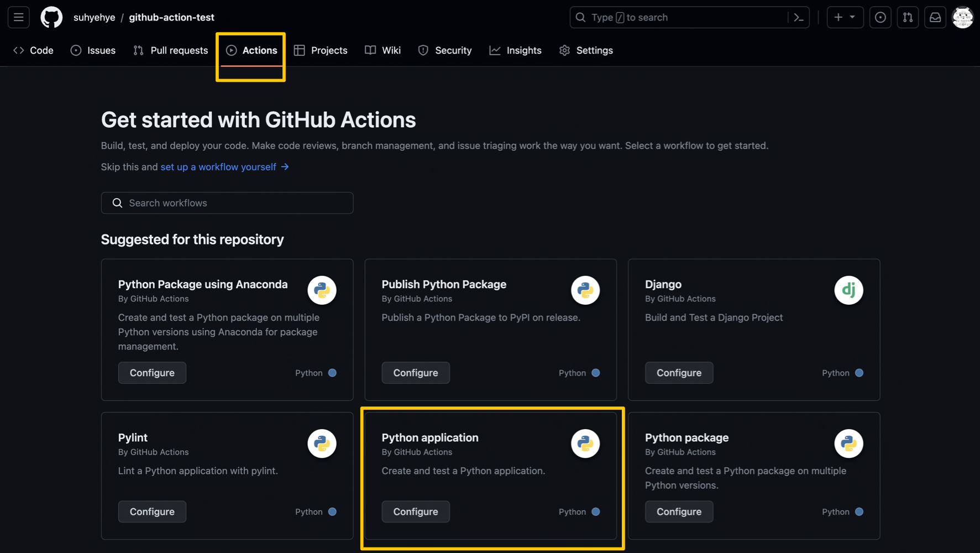Open the notifications inbox icon

pos(935,17)
